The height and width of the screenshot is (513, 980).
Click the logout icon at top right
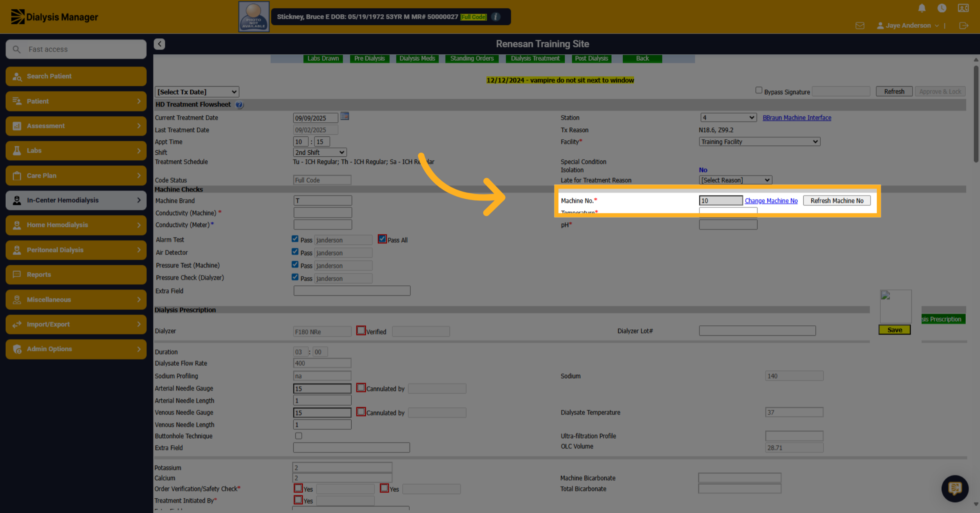tap(964, 25)
